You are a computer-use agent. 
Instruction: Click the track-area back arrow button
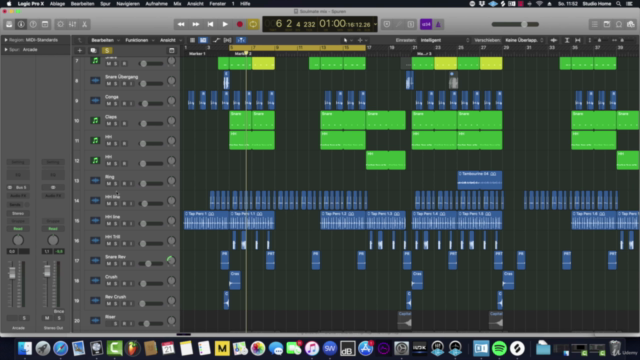(80, 40)
